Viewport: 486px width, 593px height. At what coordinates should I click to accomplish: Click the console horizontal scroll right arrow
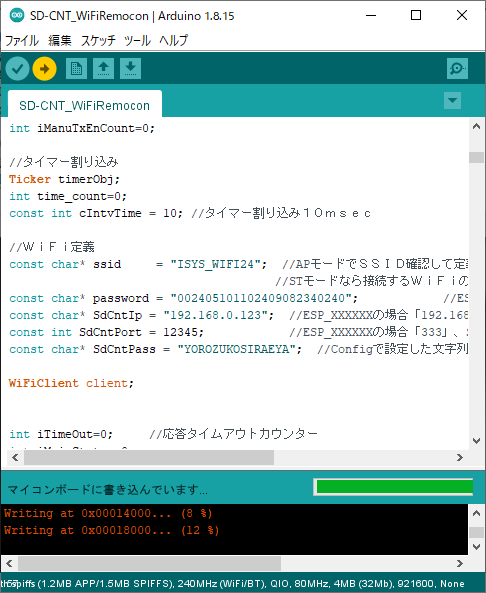pyautogui.click(x=460, y=564)
